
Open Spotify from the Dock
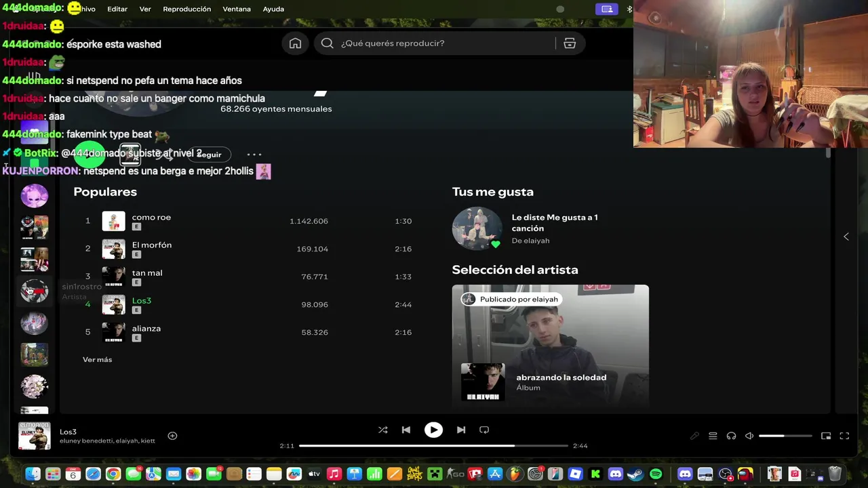point(656,474)
